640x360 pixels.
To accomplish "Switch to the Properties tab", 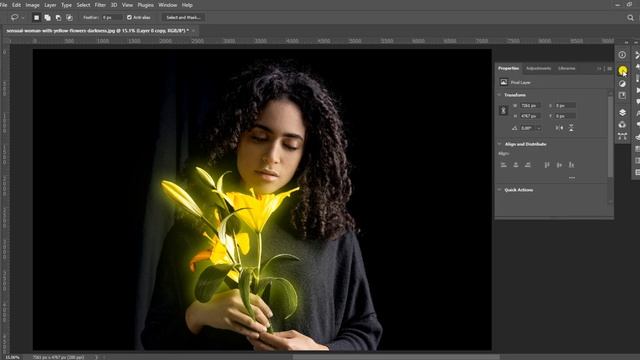I will point(509,68).
